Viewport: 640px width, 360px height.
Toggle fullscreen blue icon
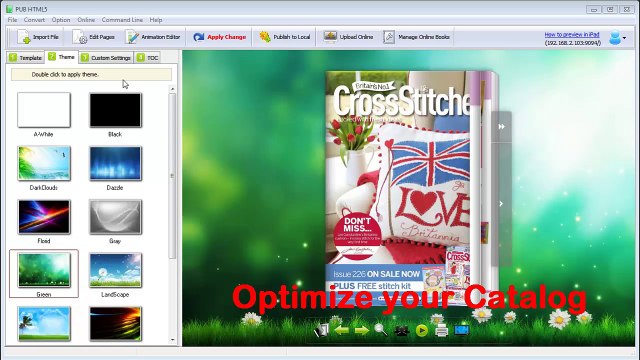click(462, 330)
